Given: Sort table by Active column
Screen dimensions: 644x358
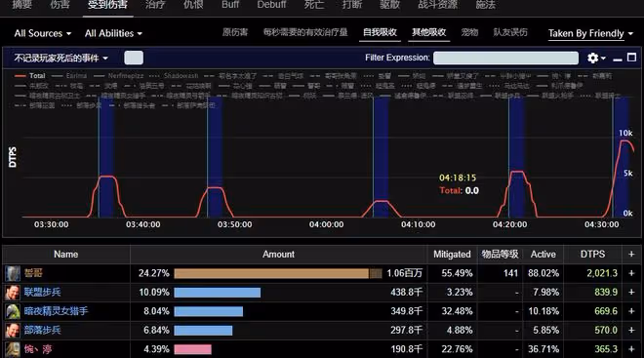Looking at the screenshot, I should click(x=543, y=255).
